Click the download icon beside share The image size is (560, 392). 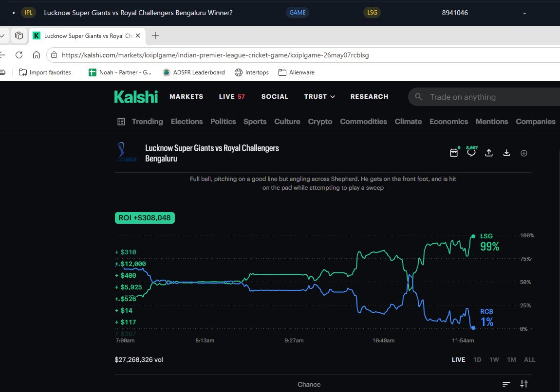tap(506, 153)
